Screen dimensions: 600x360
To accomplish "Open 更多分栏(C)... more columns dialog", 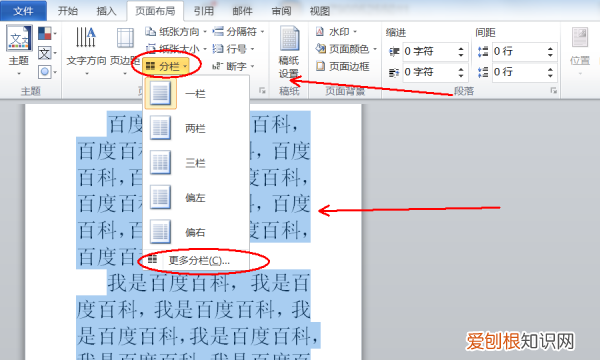I will click(197, 261).
